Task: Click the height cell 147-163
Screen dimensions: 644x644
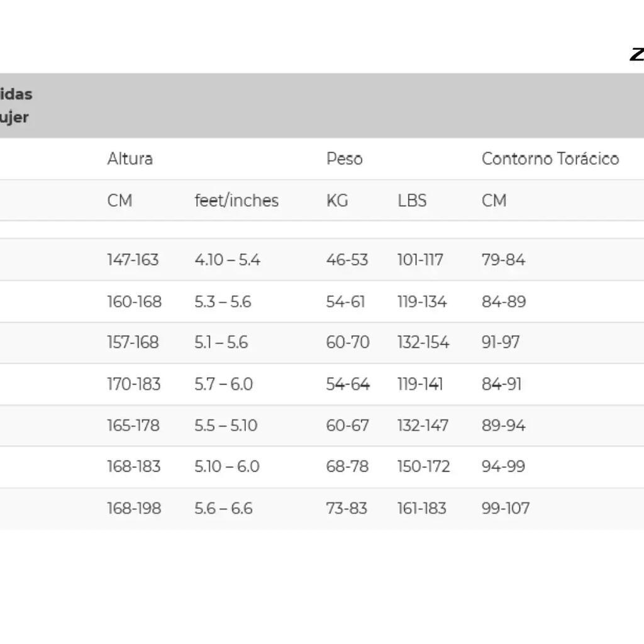Action: 133,260
